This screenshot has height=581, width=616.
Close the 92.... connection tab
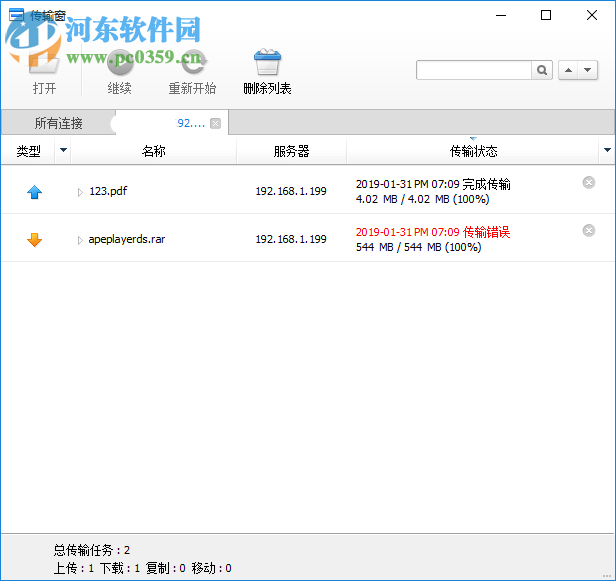215,124
